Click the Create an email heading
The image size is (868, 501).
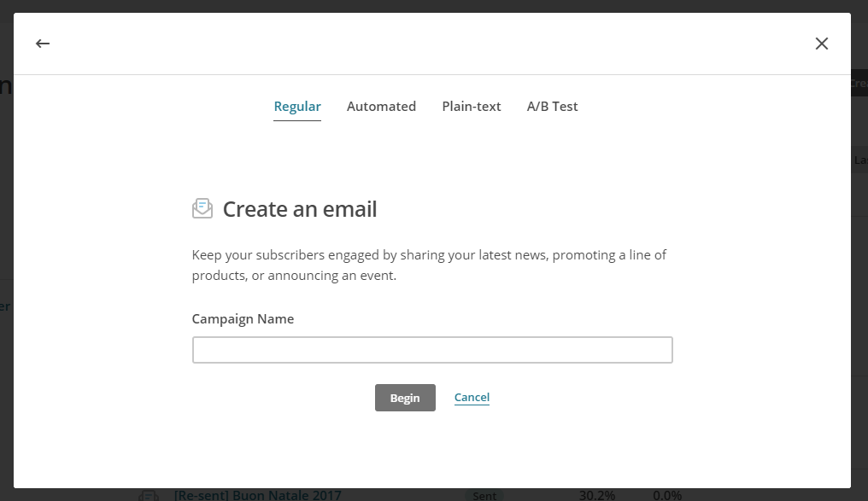click(300, 207)
